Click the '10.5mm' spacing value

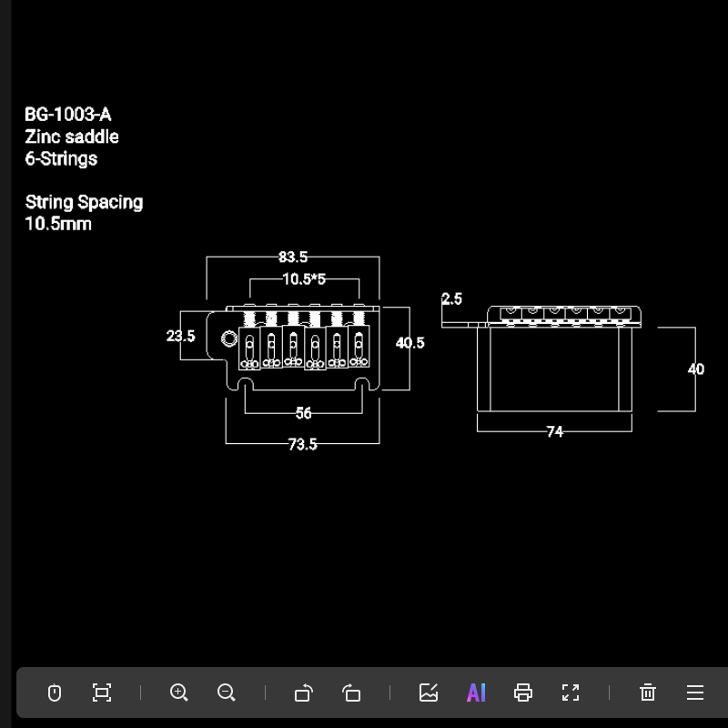[58, 224]
